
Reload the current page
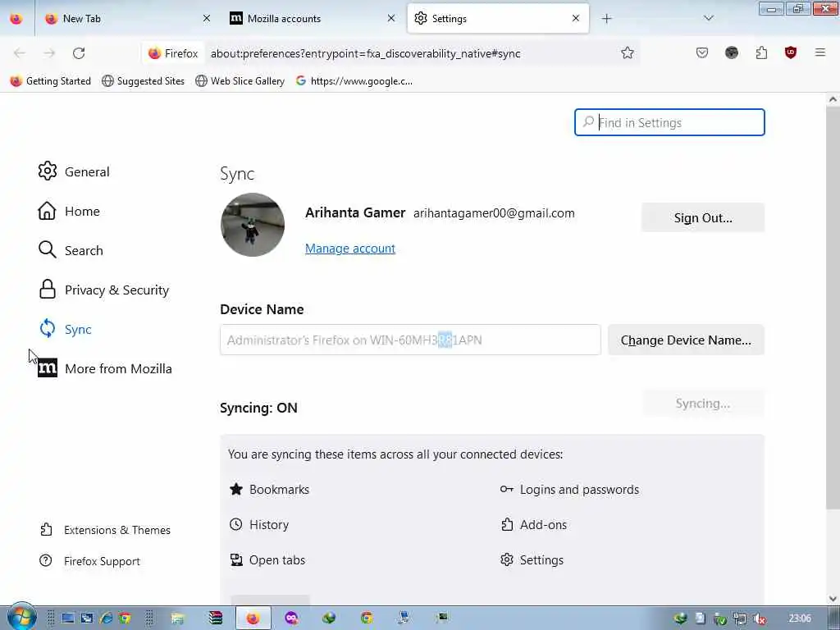pyautogui.click(x=79, y=53)
